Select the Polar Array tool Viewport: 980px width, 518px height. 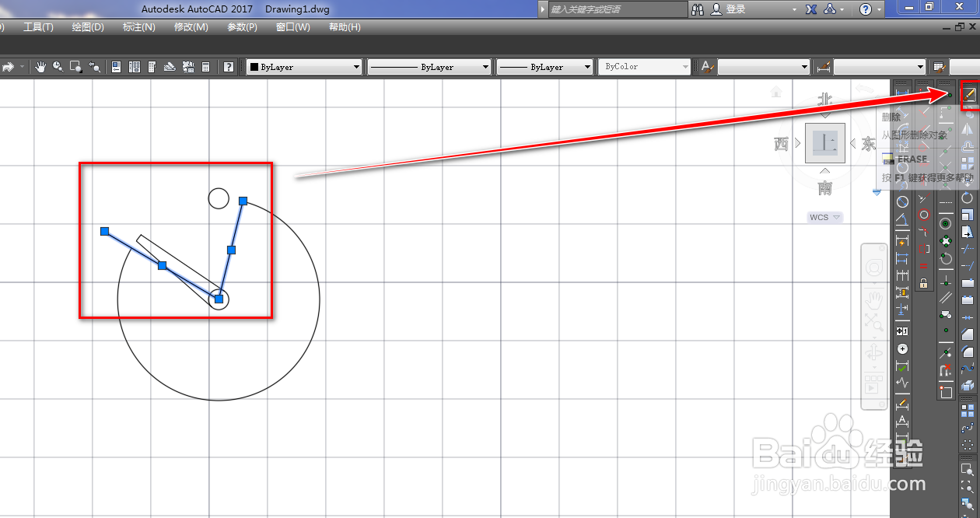pyautogui.click(x=968, y=445)
